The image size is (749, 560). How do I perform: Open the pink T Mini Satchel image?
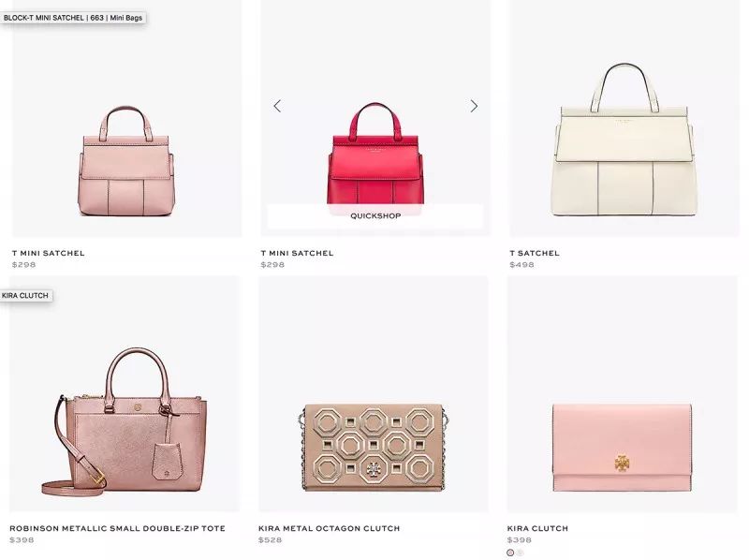(126, 161)
